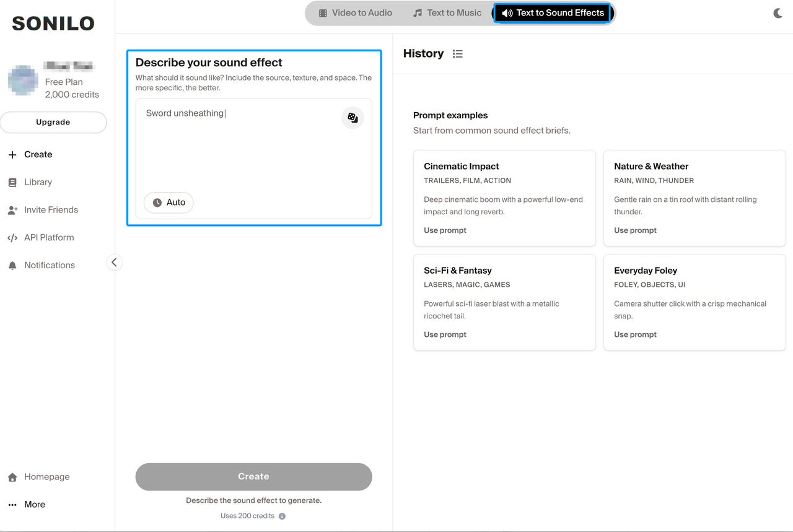Click the 'Prompt examples' heading
Image resolution: width=793 pixels, height=532 pixels.
tap(450, 116)
